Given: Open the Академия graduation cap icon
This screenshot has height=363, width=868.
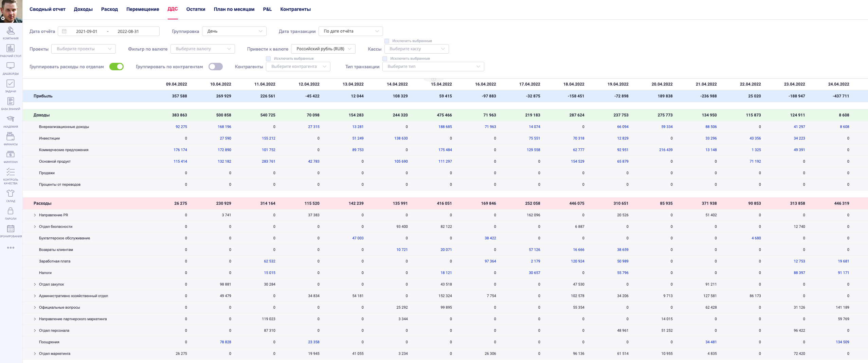Looking at the screenshot, I should [x=11, y=120].
